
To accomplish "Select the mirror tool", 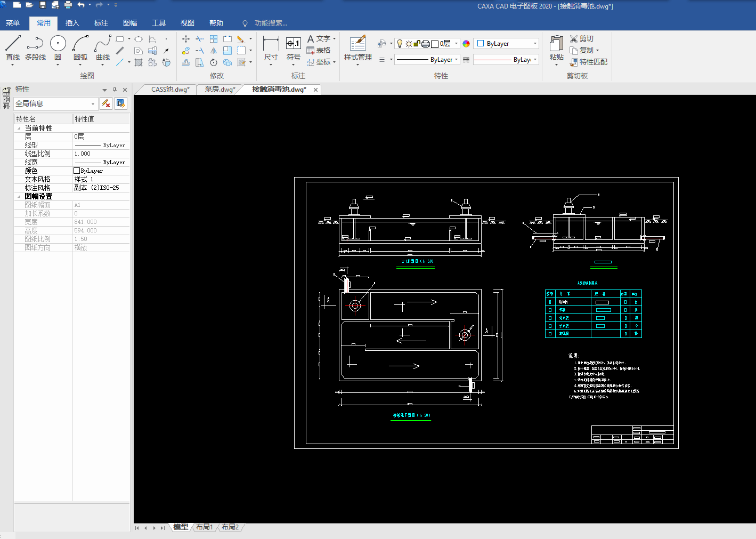I will [x=214, y=51].
